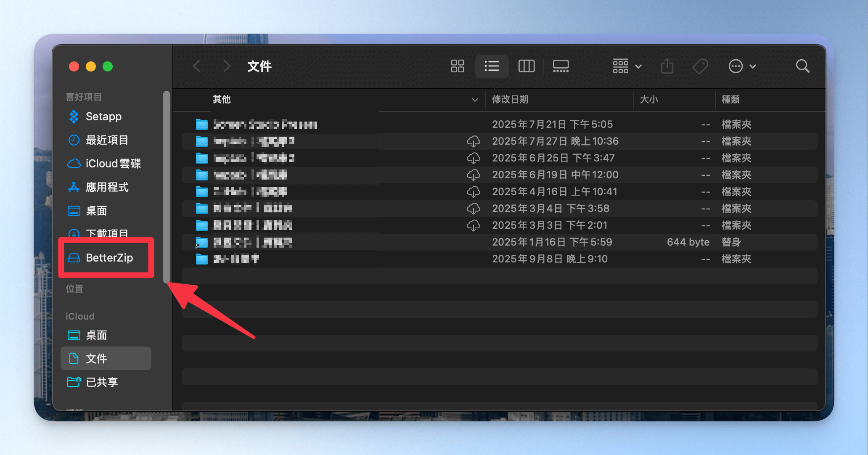Open iCloud 雲碟 in sidebar
Viewport: 868px width, 455px height.
(x=113, y=164)
